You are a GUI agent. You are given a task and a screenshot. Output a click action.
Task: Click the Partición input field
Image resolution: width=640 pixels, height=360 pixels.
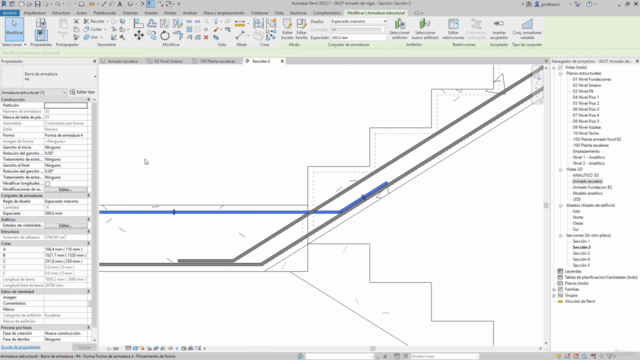click(x=66, y=106)
